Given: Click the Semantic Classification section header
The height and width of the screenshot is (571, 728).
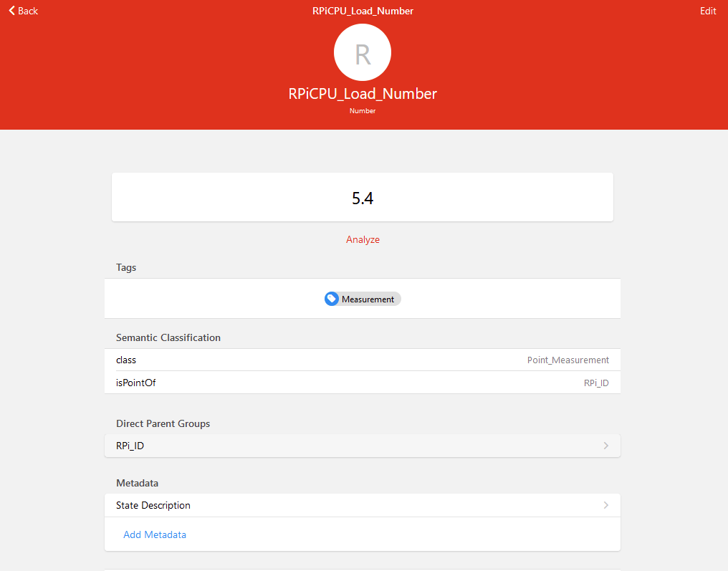Looking at the screenshot, I should click(168, 337).
